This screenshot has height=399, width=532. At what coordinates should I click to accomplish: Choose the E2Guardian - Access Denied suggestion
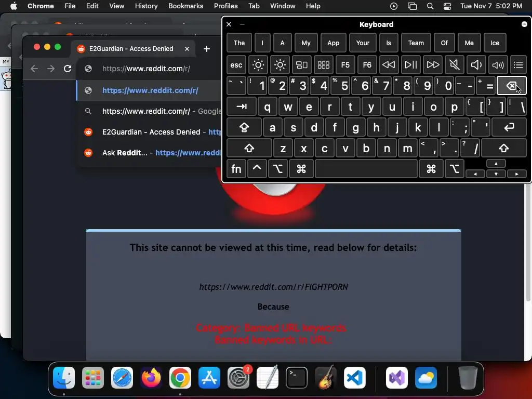149,132
